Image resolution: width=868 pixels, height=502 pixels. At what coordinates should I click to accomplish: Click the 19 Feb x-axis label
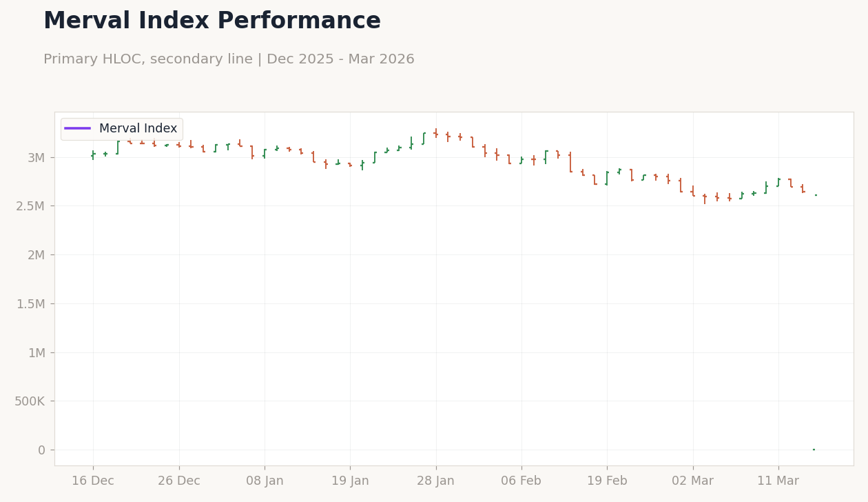tap(607, 481)
